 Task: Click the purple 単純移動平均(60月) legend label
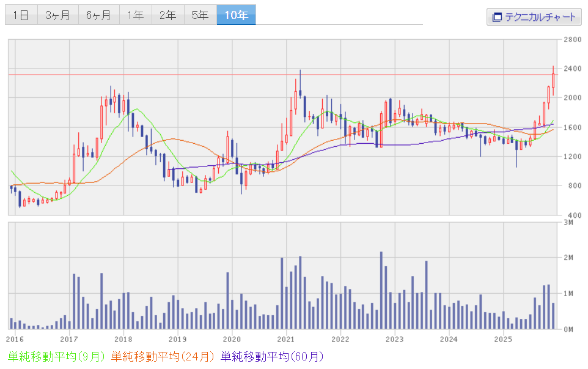[x=271, y=356]
